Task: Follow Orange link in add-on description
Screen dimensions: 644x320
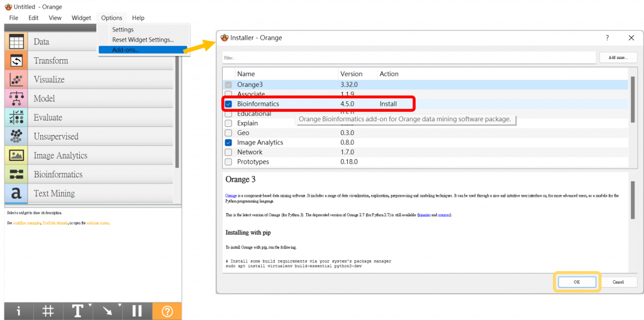Action: (230, 196)
